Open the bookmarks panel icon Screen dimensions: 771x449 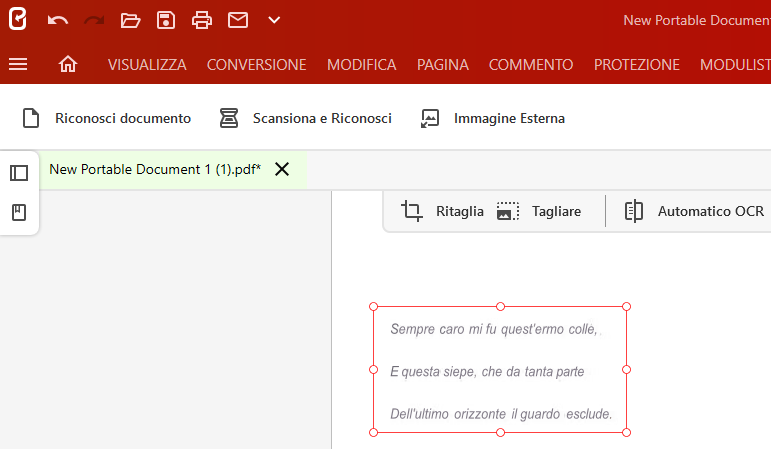(x=19, y=212)
